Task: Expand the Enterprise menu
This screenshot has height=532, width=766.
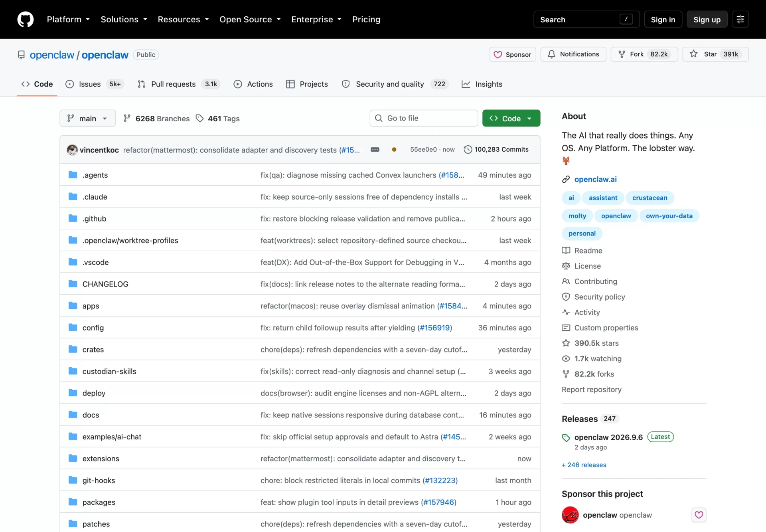Action: pyautogui.click(x=316, y=19)
